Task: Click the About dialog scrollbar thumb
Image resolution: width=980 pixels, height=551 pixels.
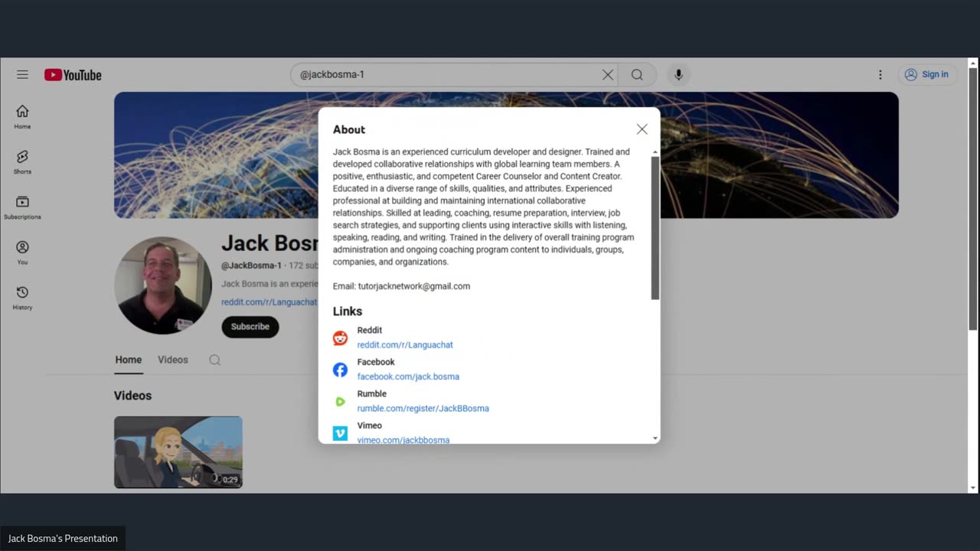Action: coord(655,228)
